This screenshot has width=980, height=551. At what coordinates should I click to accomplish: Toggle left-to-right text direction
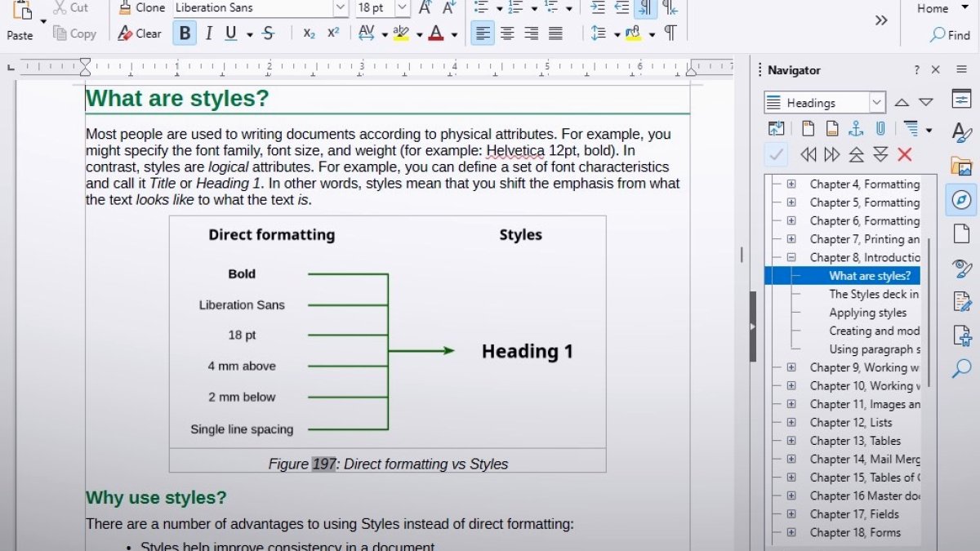click(x=645, y=8)
